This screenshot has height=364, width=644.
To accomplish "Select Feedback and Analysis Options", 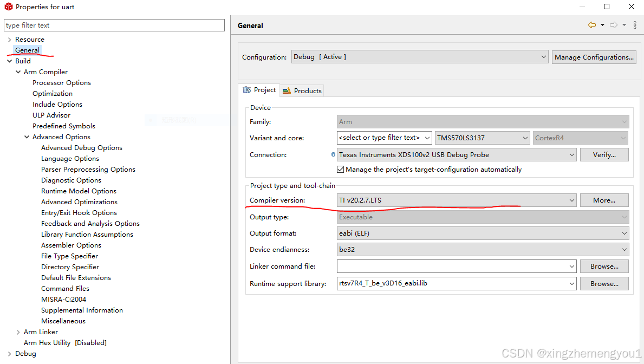I will [x=90, y=224].
